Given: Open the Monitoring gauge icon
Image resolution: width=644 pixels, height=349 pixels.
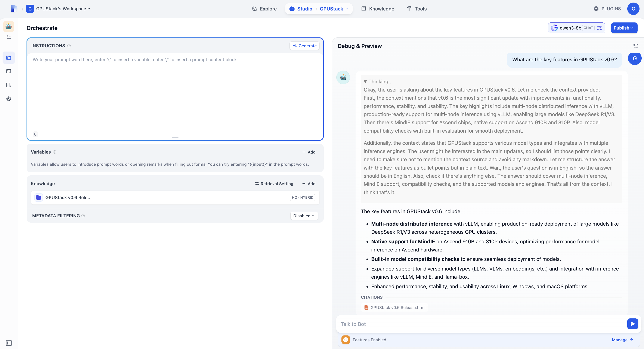Looking at the screenshot, I should point(9,99).
